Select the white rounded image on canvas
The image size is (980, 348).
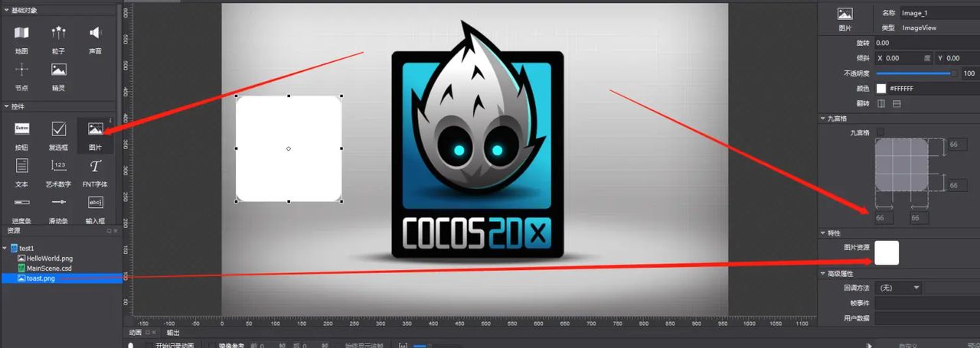[289, 148]
